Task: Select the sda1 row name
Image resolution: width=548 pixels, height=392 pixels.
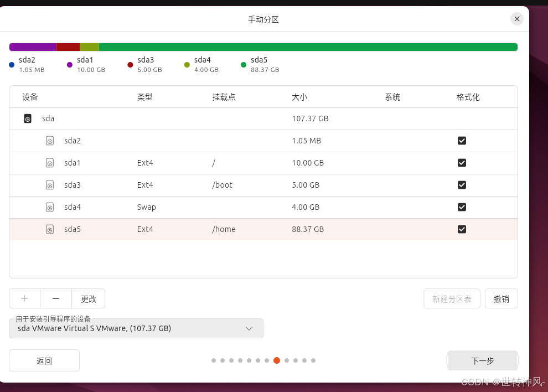Action: [x=73, y=163]
